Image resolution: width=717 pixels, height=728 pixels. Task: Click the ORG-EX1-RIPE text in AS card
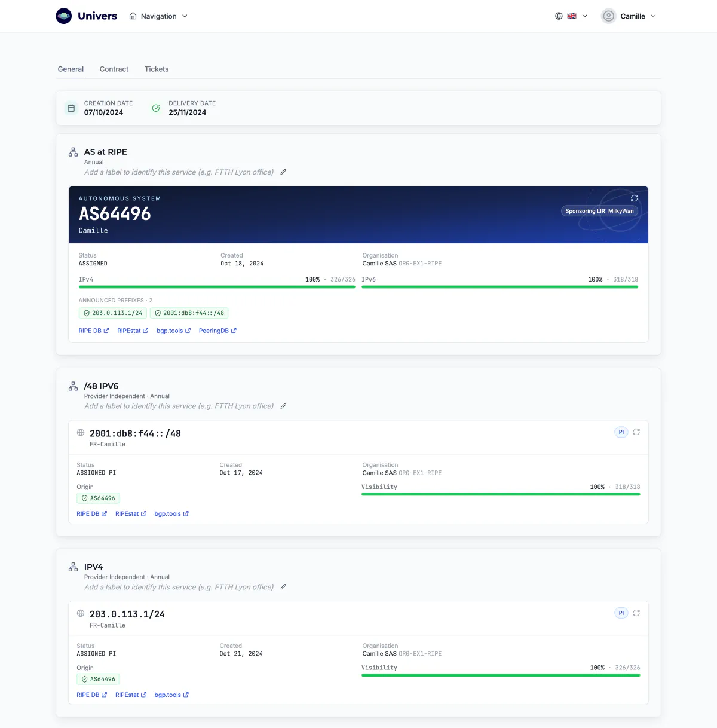click(x=420, y=264)
